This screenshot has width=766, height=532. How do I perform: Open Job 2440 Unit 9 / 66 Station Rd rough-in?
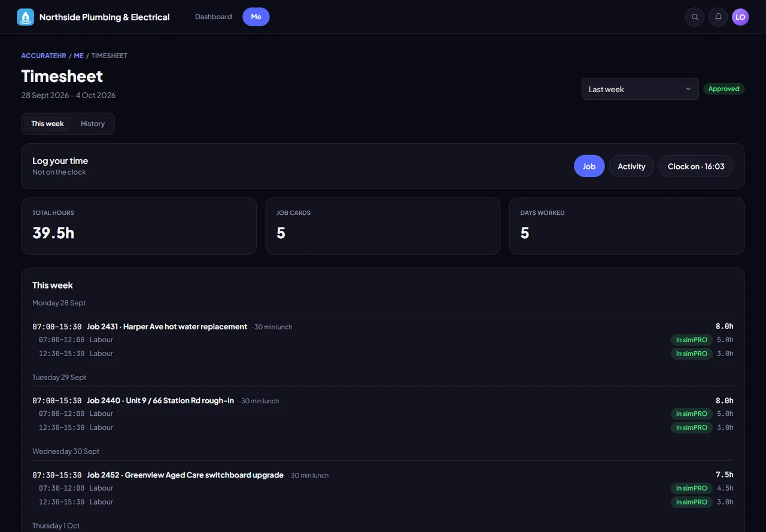pos(160,400)
